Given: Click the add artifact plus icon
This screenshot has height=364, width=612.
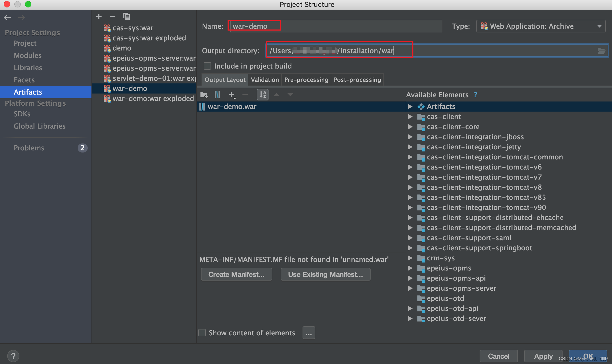Looking at the screenshot, I should pyautogui.click(x=99, y=16).
